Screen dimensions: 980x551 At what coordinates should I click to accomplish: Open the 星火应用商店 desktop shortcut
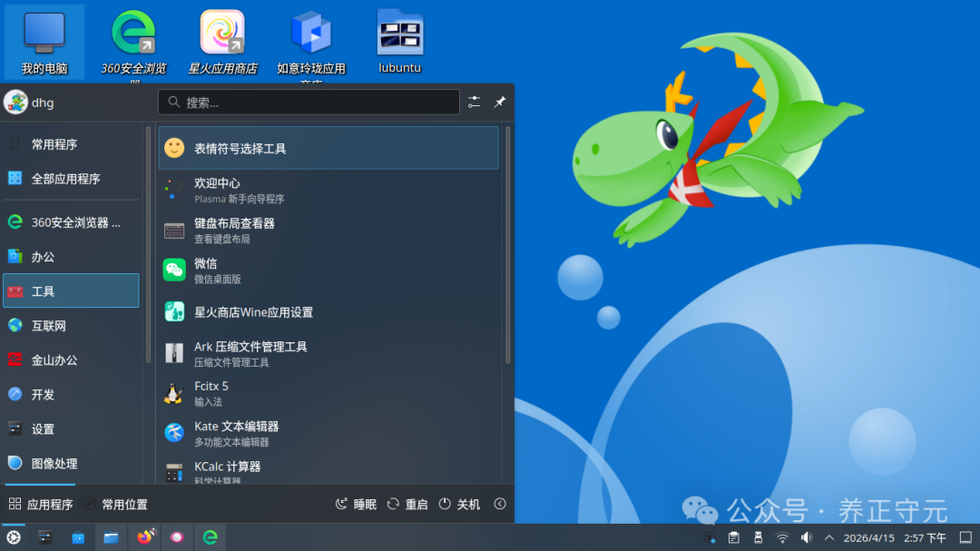tap(222, 43)
